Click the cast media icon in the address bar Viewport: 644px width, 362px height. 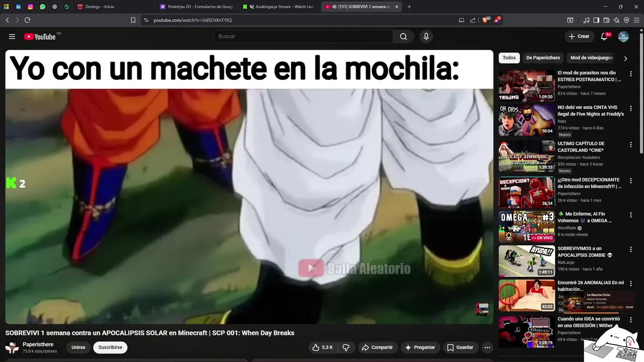coord(461,20)
